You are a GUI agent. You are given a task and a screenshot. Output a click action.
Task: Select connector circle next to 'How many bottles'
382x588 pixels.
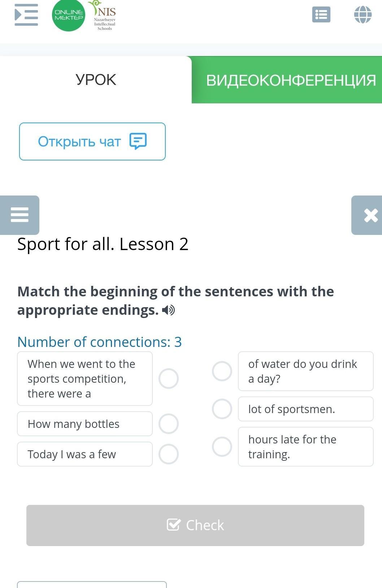coord(169,424)
